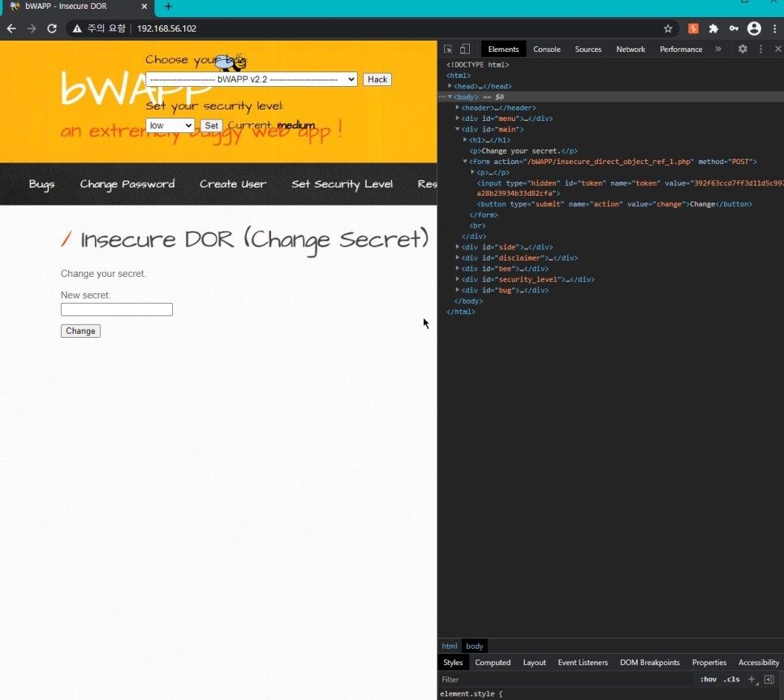Select the Computed pane tab

coord(493,663)
